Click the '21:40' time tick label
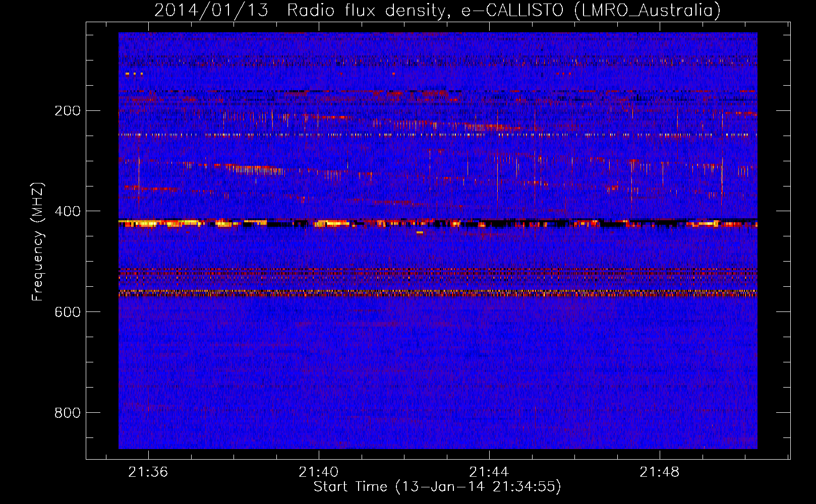Screen dimensions: 816x504 pyautogui.click(x=318, y=472)
